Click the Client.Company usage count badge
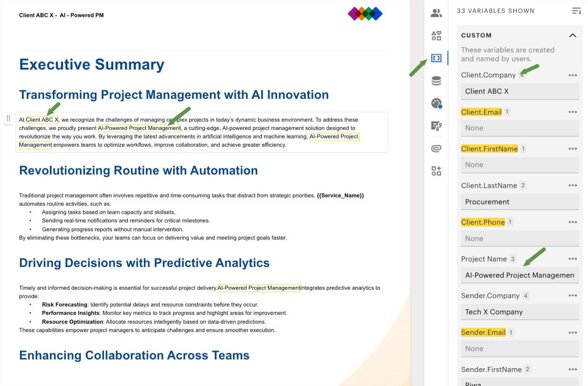The width and height of the screenshot is (588, 386). [x=522, y=75]
